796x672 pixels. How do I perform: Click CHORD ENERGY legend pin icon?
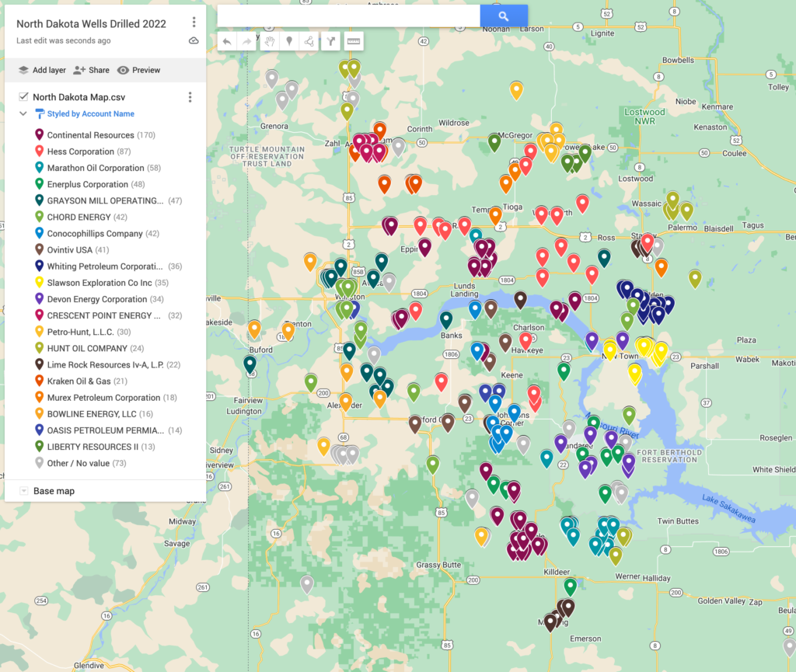point(39,217)
